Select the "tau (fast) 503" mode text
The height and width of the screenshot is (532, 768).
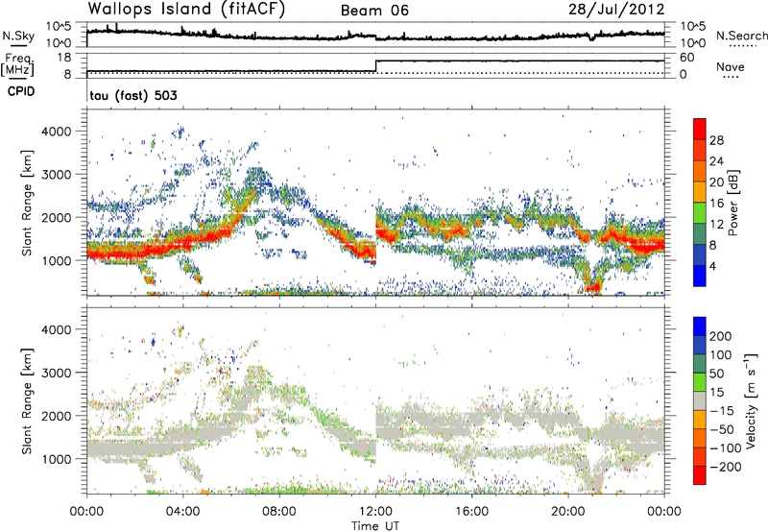pyautogui.click(x=133, y=95)
